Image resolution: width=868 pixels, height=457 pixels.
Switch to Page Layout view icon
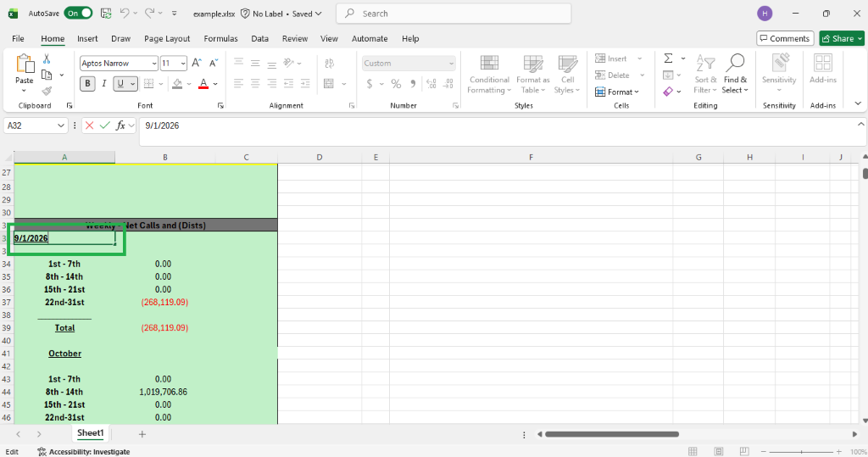click(719, 451)
